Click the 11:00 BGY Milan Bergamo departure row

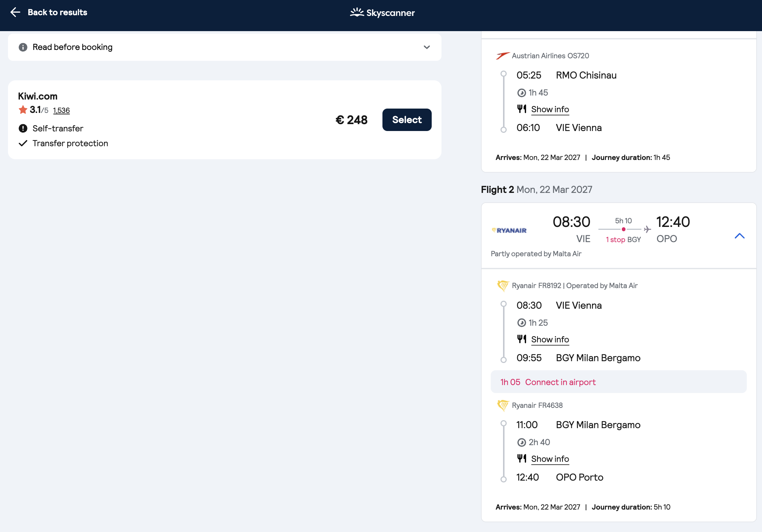coord(578,425)
